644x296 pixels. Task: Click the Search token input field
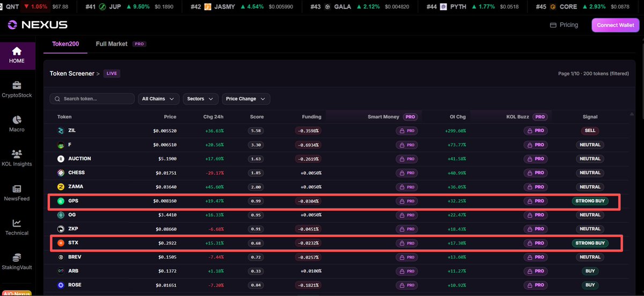pos(92,99)
